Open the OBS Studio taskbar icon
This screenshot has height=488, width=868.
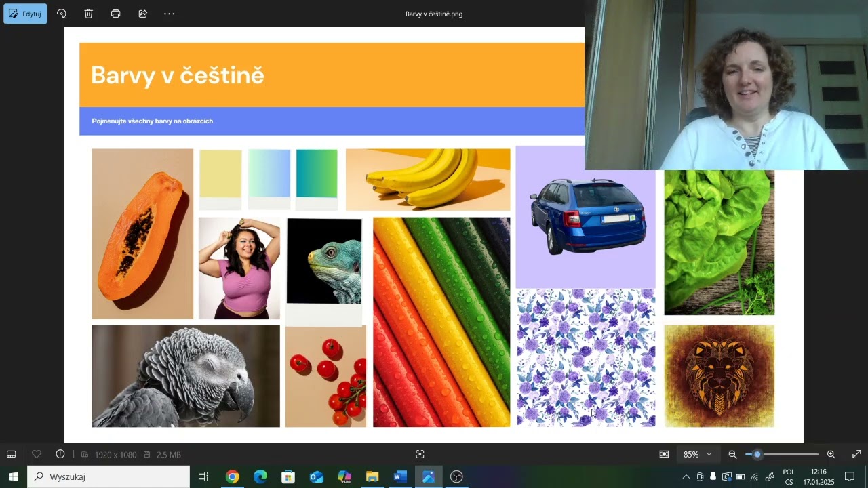click(x=456, y=476)
